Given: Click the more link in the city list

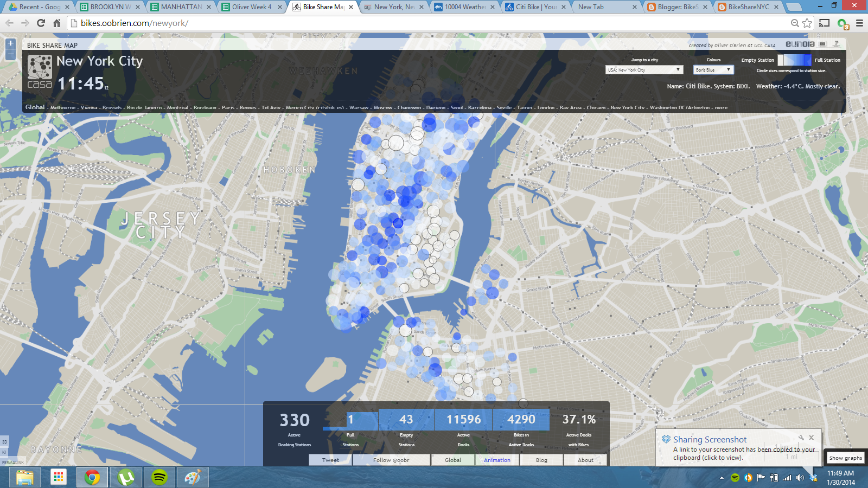Looking at the screenshot, I should click(721, 108).
